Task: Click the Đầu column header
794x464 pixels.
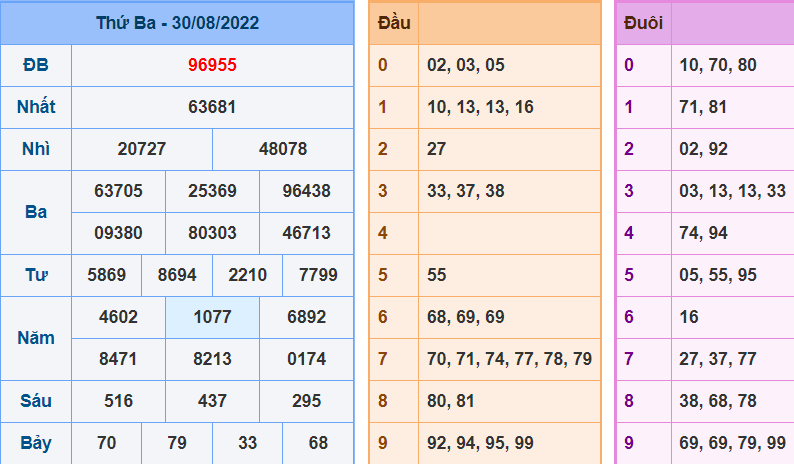Action: pos(394,23)
